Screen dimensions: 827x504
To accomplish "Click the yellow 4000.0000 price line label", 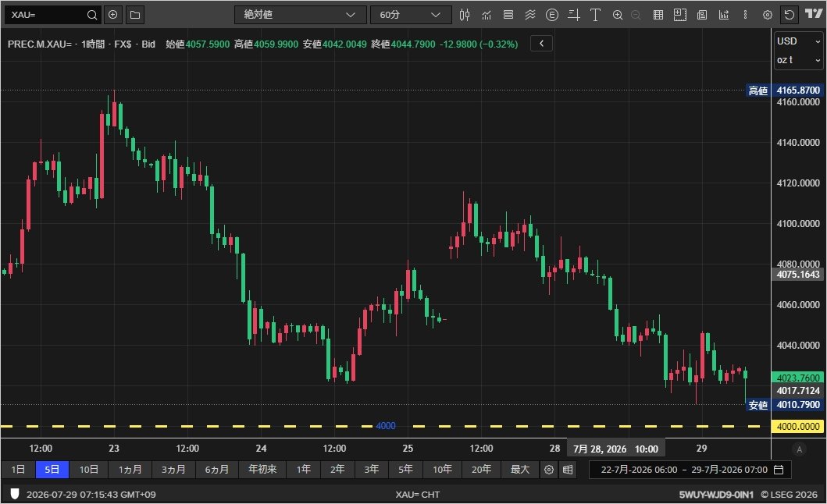I will (x=798, y=426).
